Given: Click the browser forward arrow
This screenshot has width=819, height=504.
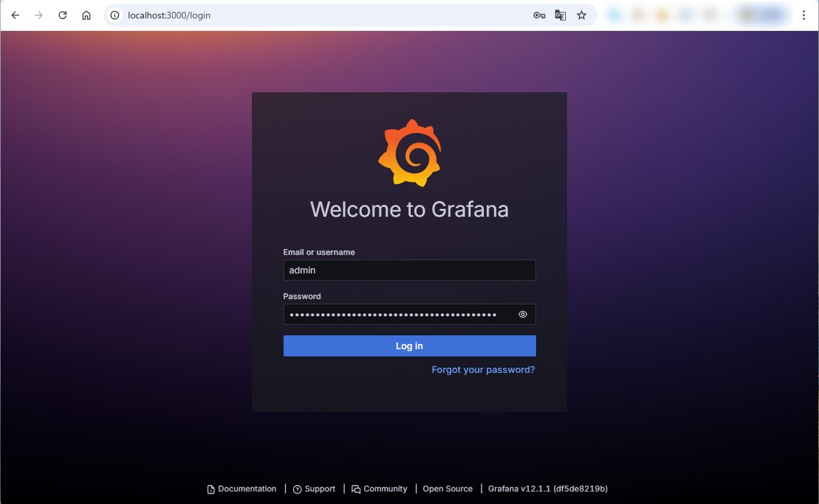Looking at the screenshot, I should 39,15.
